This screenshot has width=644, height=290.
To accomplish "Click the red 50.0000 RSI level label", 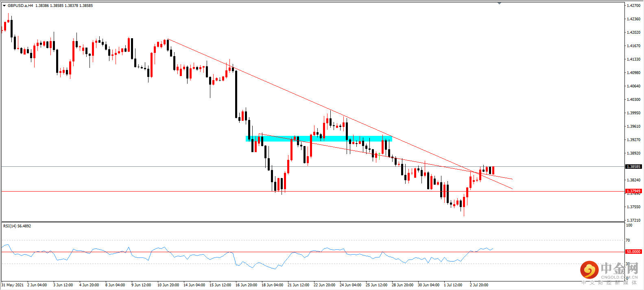I will click(633, 252).
